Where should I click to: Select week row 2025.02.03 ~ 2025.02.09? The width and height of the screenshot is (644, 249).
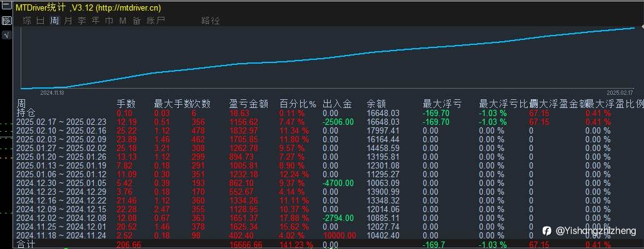(61, 139)
